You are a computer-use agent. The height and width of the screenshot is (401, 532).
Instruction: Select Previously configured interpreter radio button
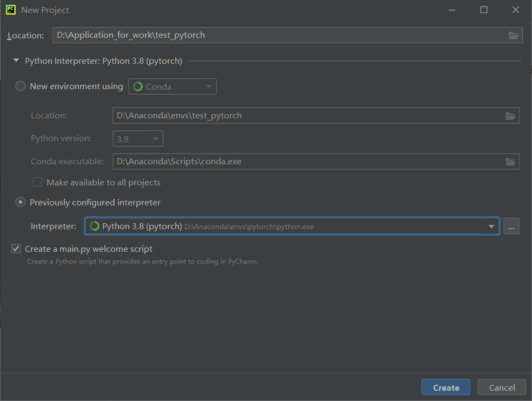(21, 202)
